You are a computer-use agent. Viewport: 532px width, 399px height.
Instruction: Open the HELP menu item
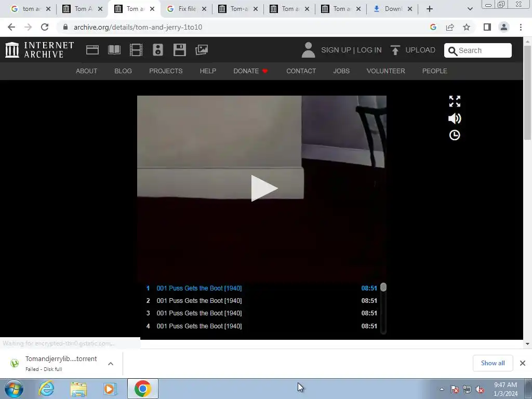pyautogui.click(x=208, y=71)
